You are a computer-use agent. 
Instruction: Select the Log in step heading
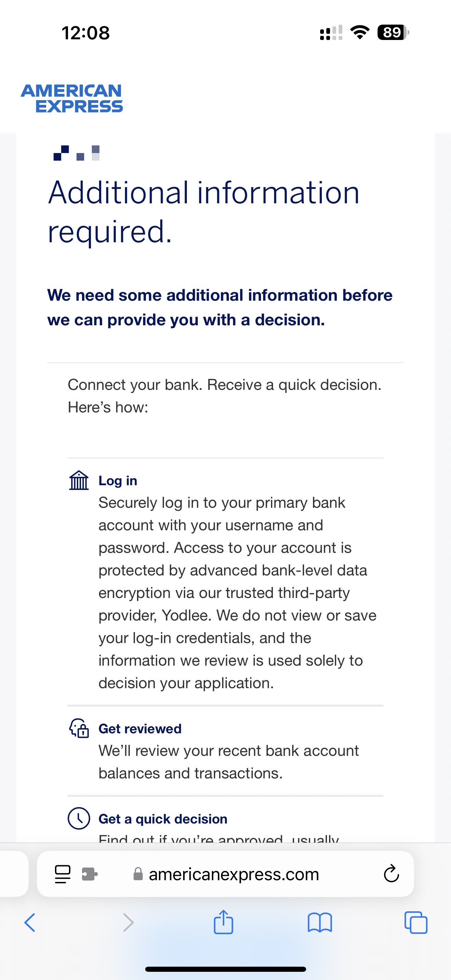pyautogui.click(x=118, y=480)
